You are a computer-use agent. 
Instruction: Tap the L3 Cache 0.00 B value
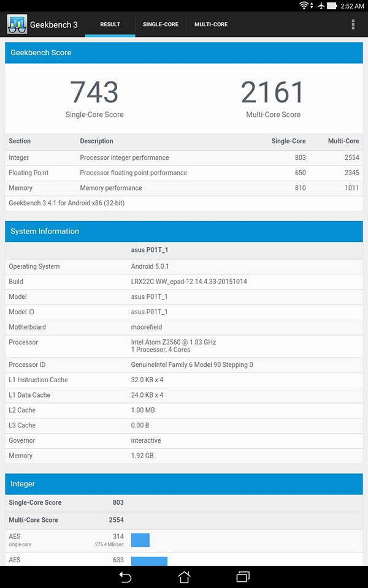click(140, 425)
